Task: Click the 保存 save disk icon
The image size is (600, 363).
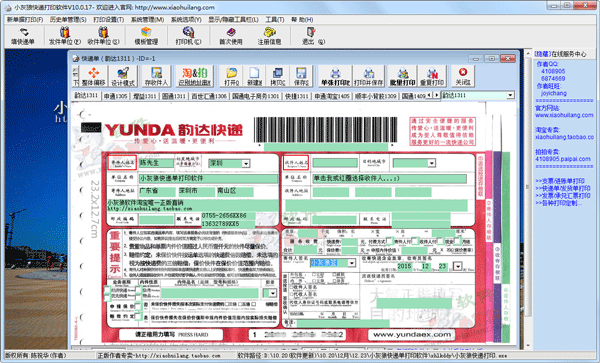Action: [301, 76]
